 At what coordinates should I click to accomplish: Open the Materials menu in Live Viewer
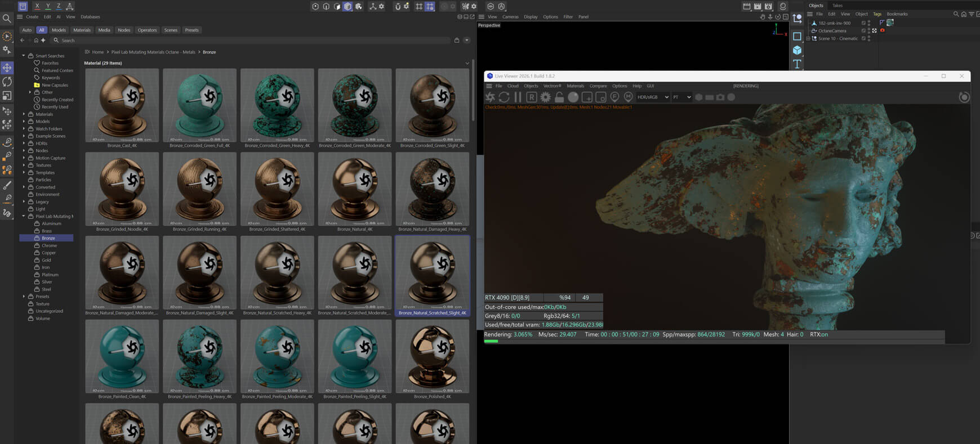click(575, 86)
